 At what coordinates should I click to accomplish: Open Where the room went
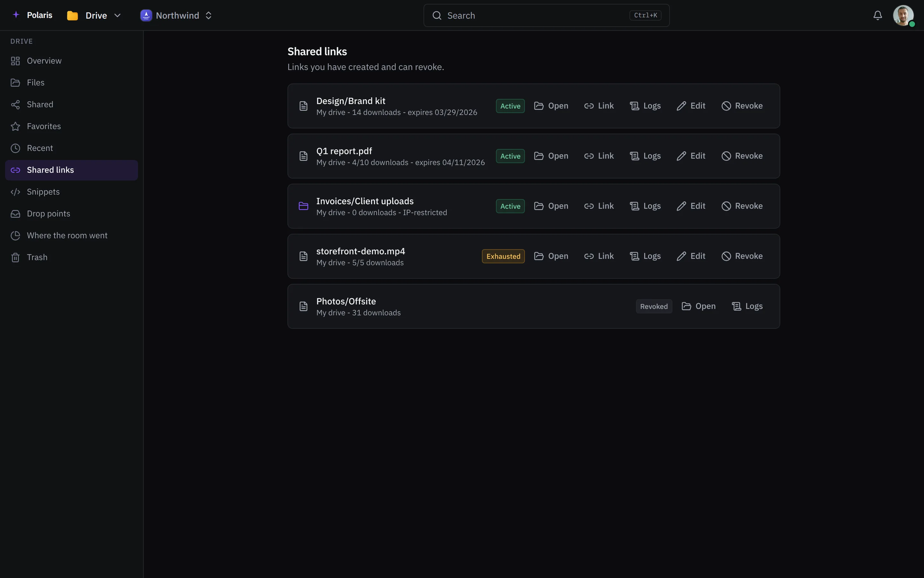pyautogui.click(x=71, y=236)
